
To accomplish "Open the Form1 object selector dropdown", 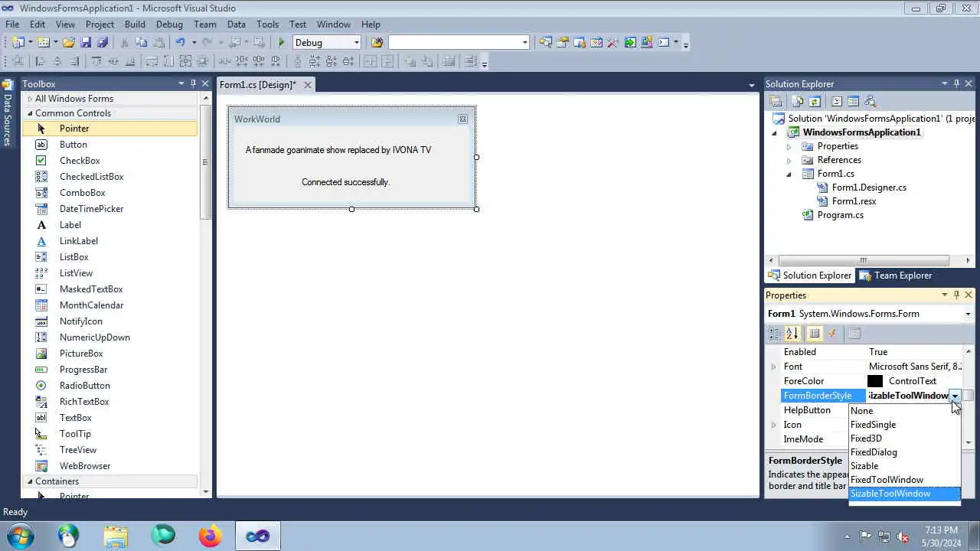I will [968, 314].
